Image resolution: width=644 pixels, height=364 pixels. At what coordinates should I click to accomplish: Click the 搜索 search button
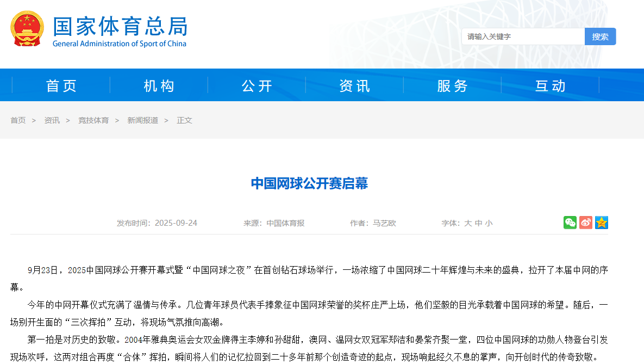(x=600, y=36)
